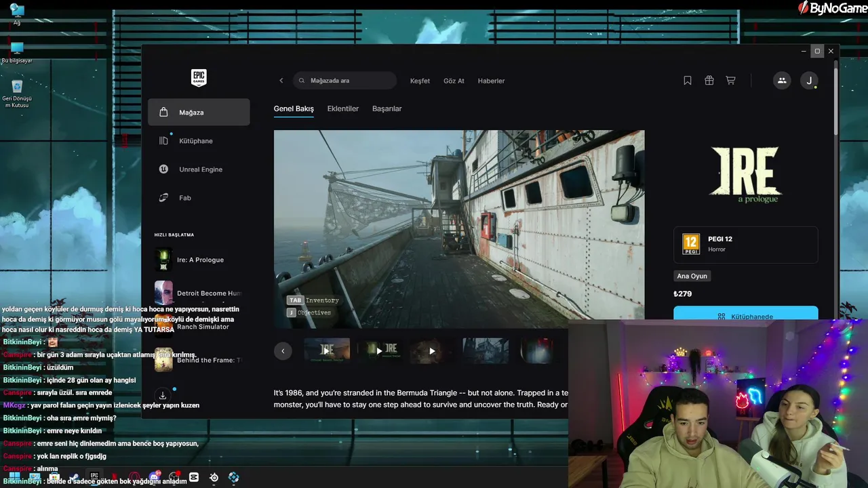Click the Epic launcher vertical scrollbar
Viewport: 868px width, 488px height.
(835, 102)
